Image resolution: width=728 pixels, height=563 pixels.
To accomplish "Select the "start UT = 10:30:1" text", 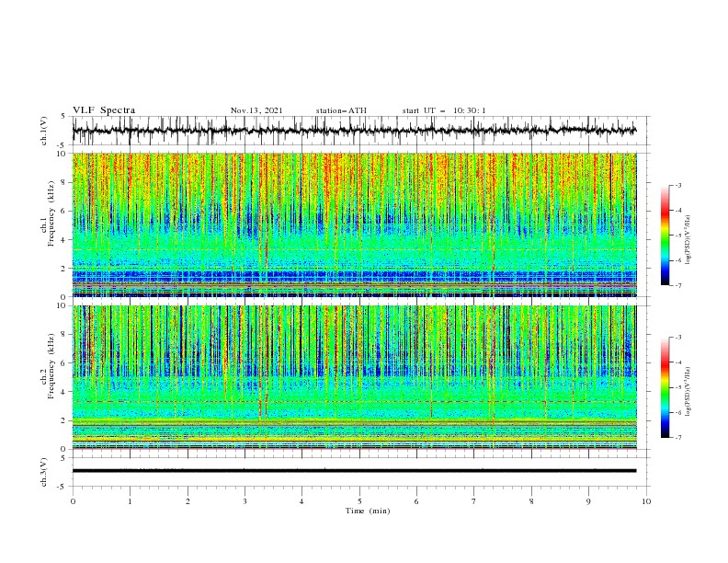I will pyautogui.click(x=444, y=110).
